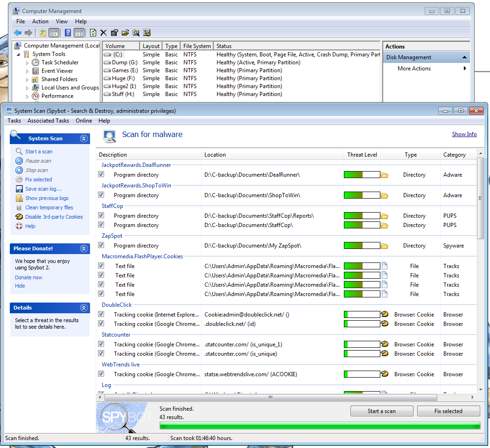Open the Online menu in Spybot

[84, 121]
